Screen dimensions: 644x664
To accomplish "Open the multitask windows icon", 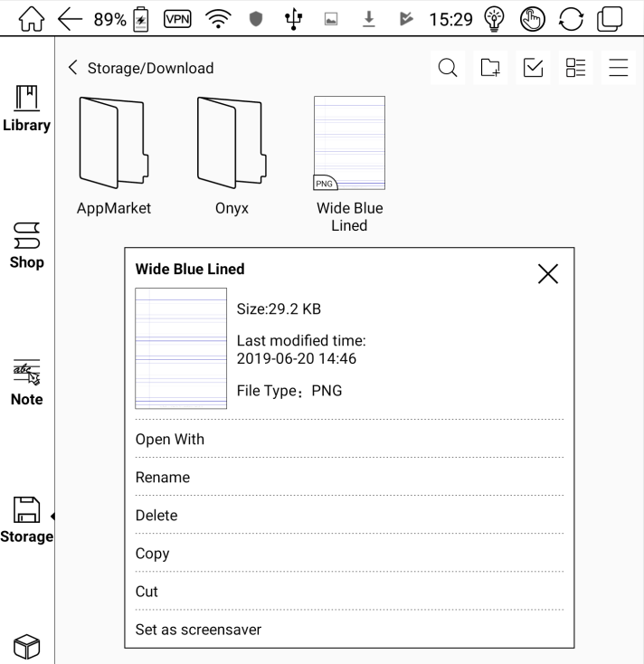I will pos(610,19).
